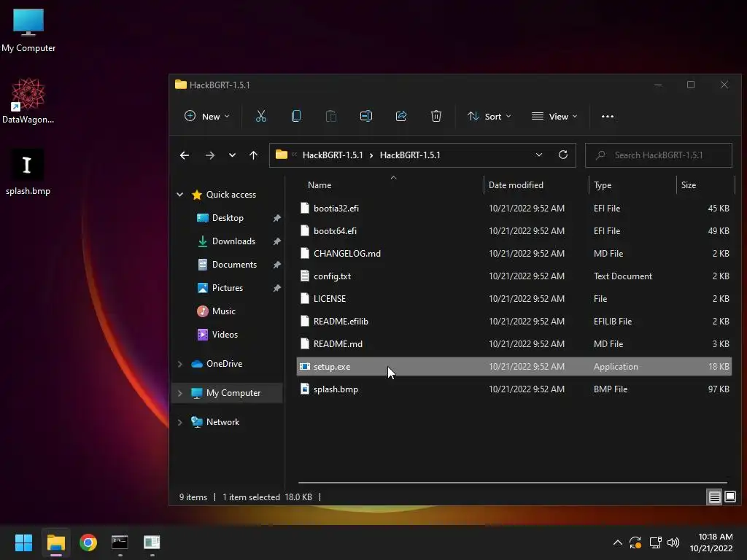Expand recent locations dropdown arrow
The width and height of the screenshot is (747, 560).
click(232, 155)
